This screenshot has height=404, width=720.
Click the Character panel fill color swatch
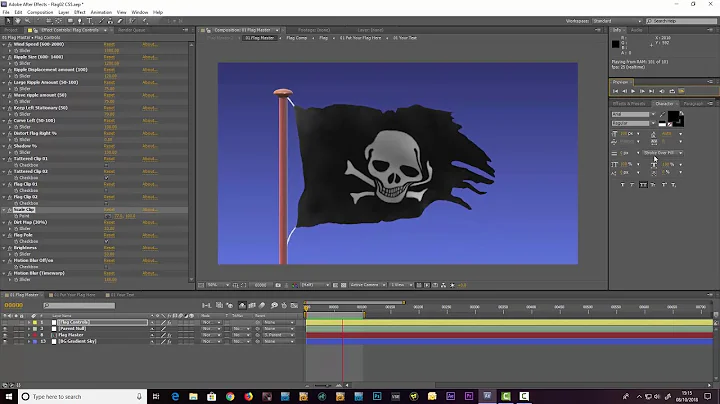673,117
